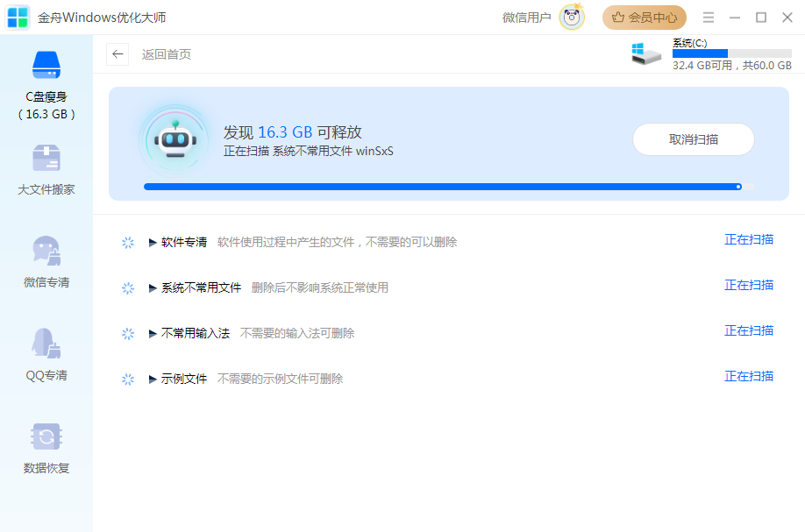Click 返回首页 to return home
This screenshot has width=805, height=532.
(165, 54)
